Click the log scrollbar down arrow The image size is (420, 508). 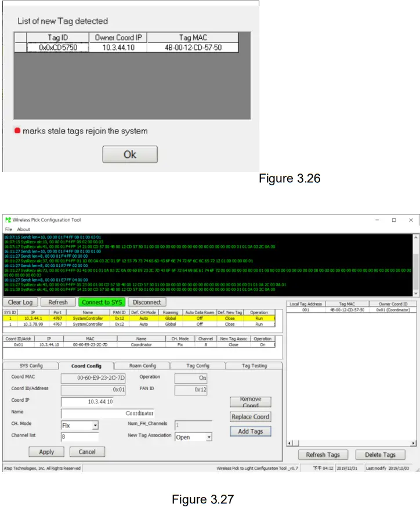[416, 293]
